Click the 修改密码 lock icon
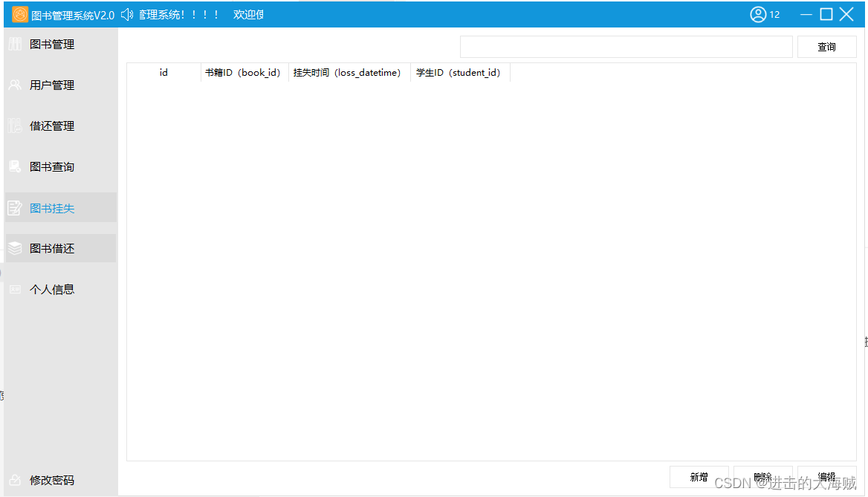 click(x=15, y=480)
